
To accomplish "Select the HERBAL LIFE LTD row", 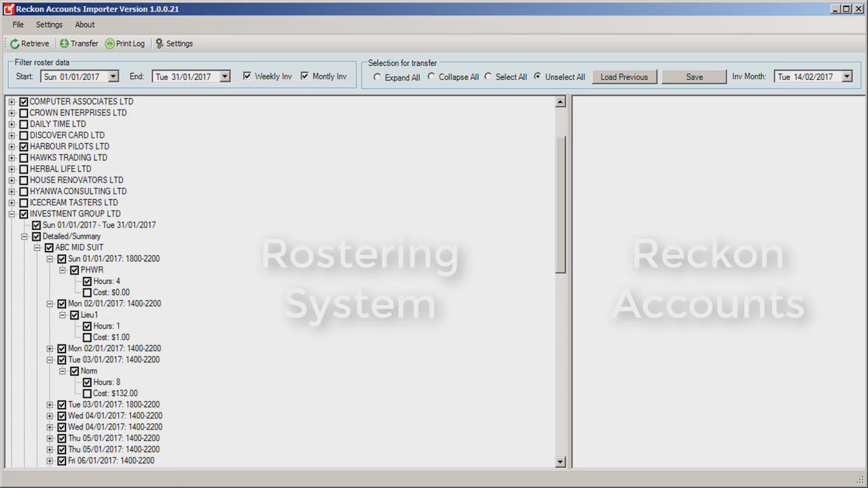I will click(x=60, y=169).
